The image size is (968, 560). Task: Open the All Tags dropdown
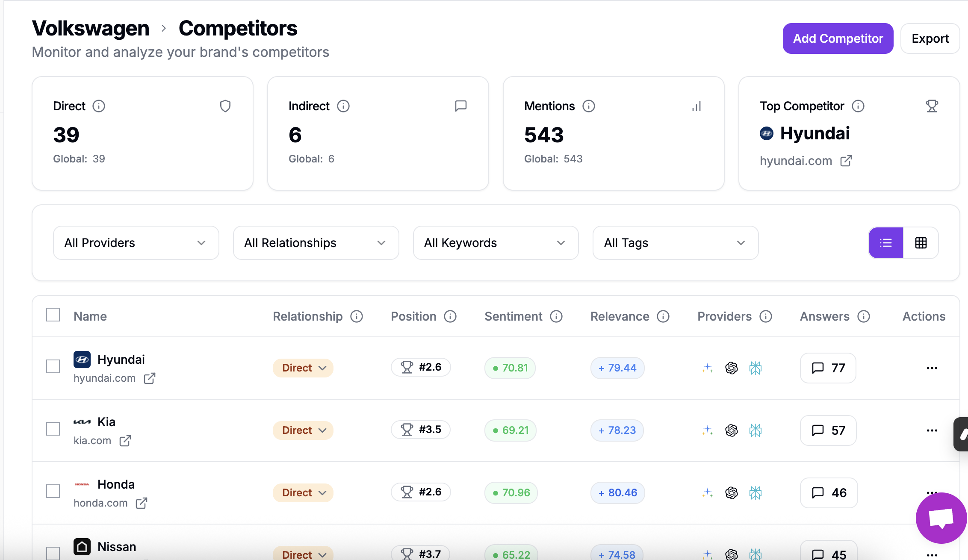pos(676,243)
